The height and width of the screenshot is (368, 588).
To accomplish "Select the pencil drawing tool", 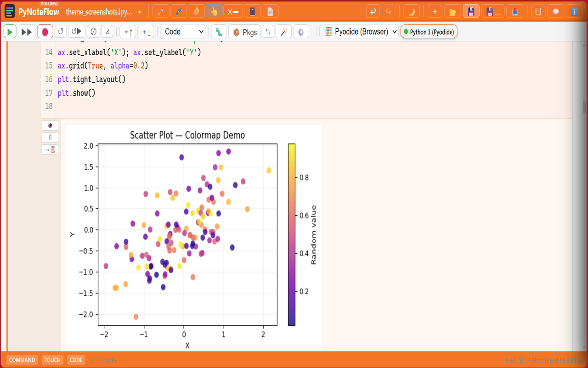I will pyautogui.click(x=160, y=11).
